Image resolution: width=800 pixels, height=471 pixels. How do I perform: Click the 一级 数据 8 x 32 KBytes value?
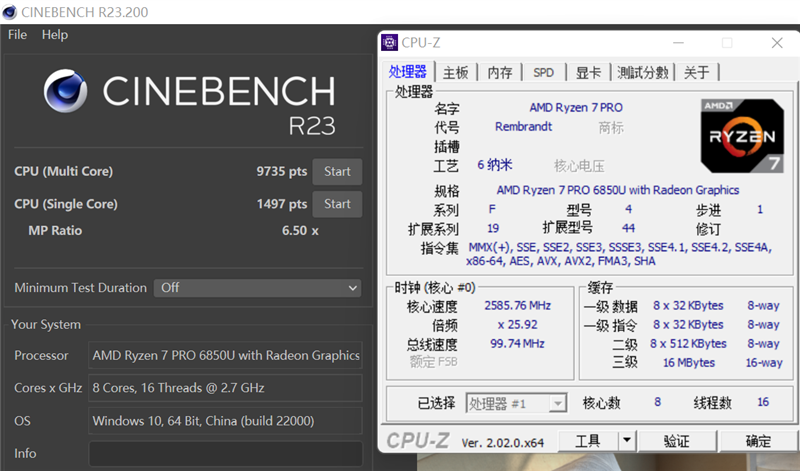(x=688, y=306)
